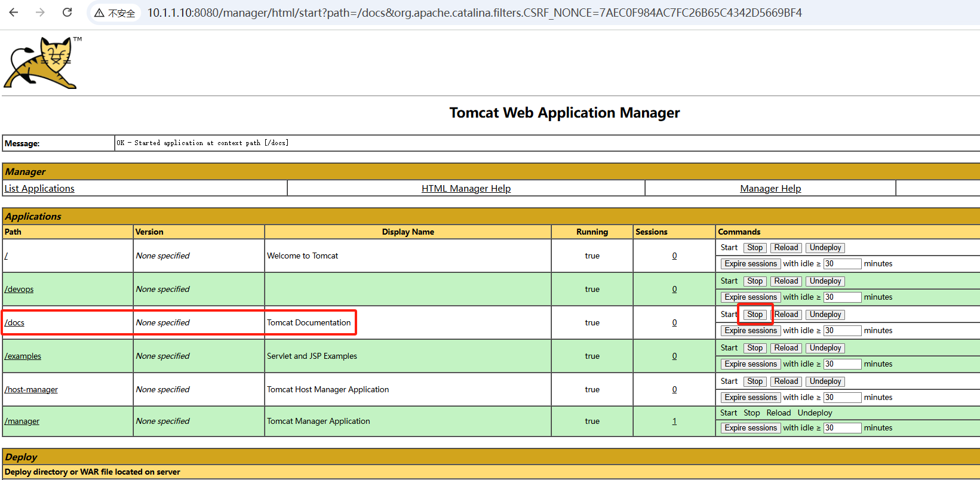The height and width of the screenshot is (480, 980).
Task: Undeploy the /docs application
Action: coord(825,315)
